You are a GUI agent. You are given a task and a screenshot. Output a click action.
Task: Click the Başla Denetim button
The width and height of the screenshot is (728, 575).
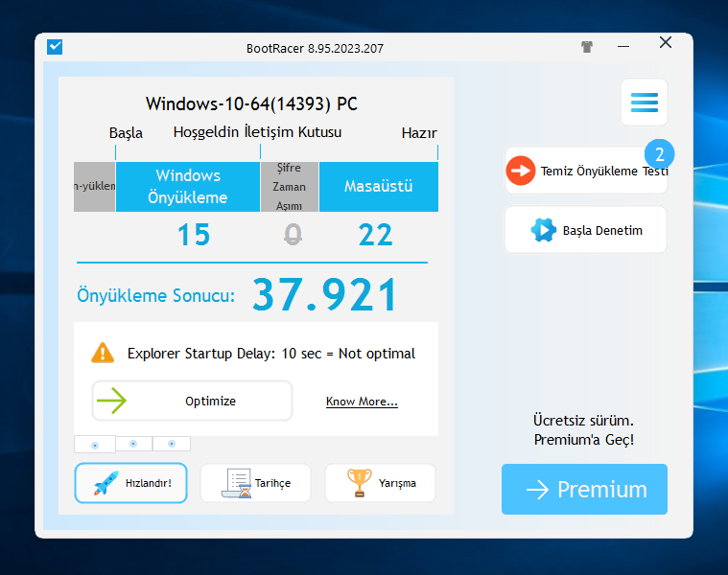(x=585, y=230)
